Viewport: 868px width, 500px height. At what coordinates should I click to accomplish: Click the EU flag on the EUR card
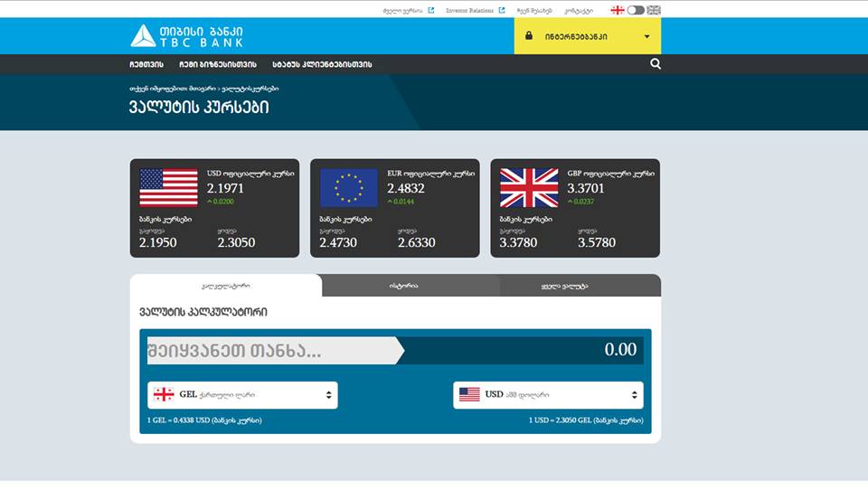click(349, 188)
